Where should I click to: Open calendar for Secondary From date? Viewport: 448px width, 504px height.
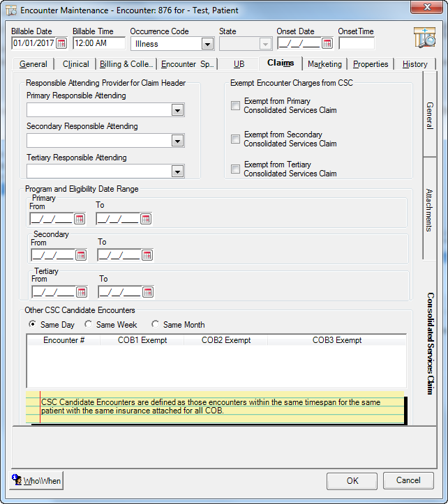80,255
